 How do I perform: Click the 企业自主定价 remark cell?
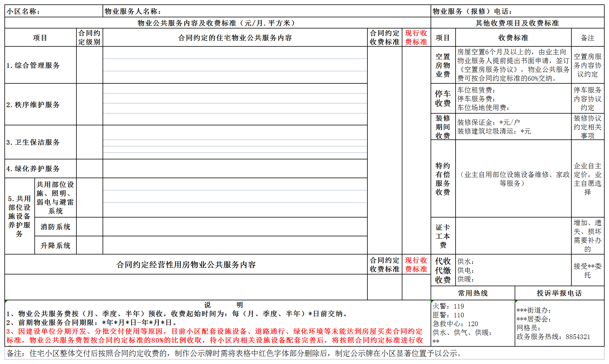click(x=588, y=179)
